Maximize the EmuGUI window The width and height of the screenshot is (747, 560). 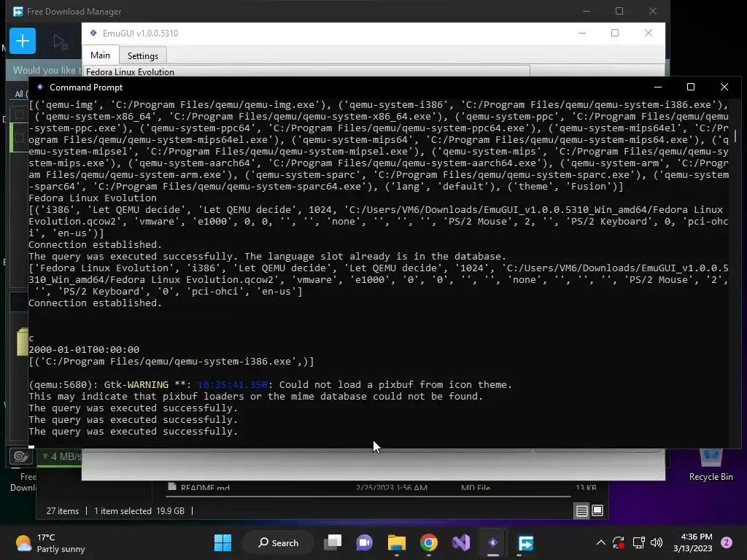(x=615, y=33)
